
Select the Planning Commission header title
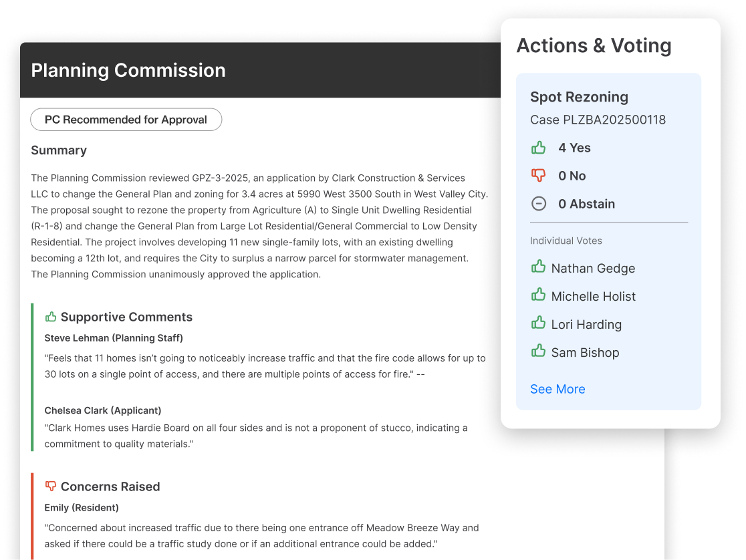click(128, 70)
